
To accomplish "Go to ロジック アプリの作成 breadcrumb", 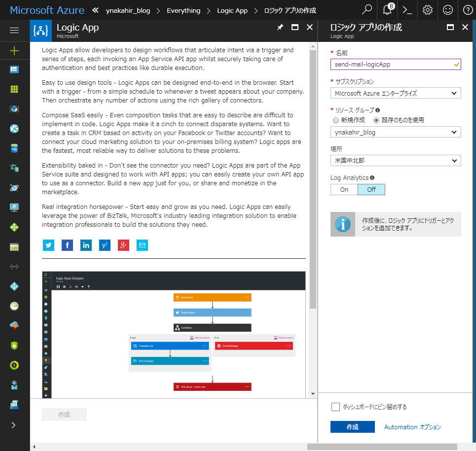I will click(x=290, y=11).
